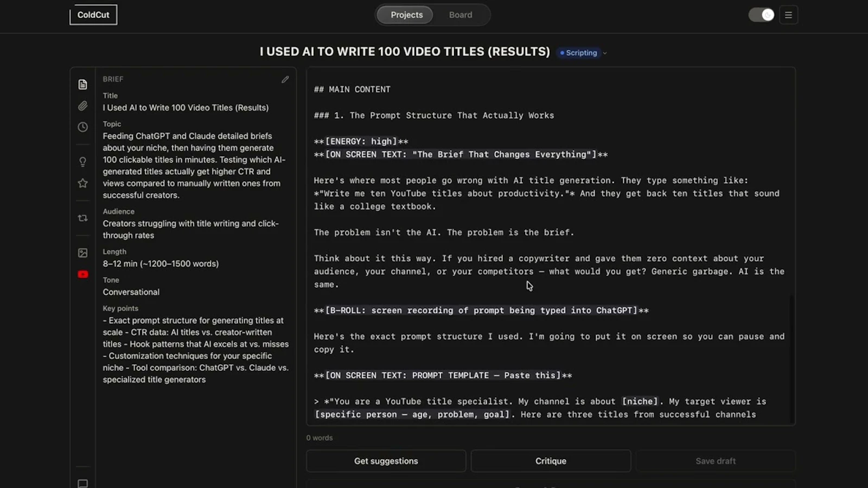868x488 pixels.
Task: Open the red YouTube icon
Action: point(82,274)
